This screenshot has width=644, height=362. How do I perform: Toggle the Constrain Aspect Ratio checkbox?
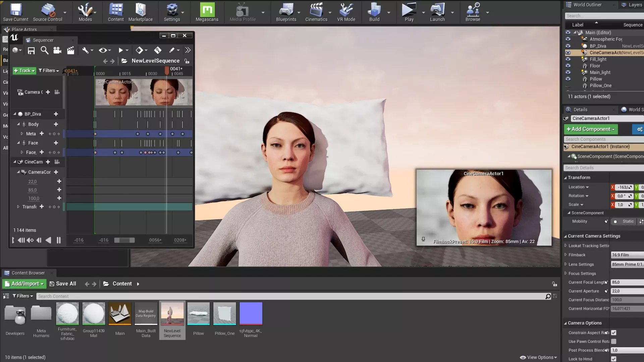pos(613,333)
